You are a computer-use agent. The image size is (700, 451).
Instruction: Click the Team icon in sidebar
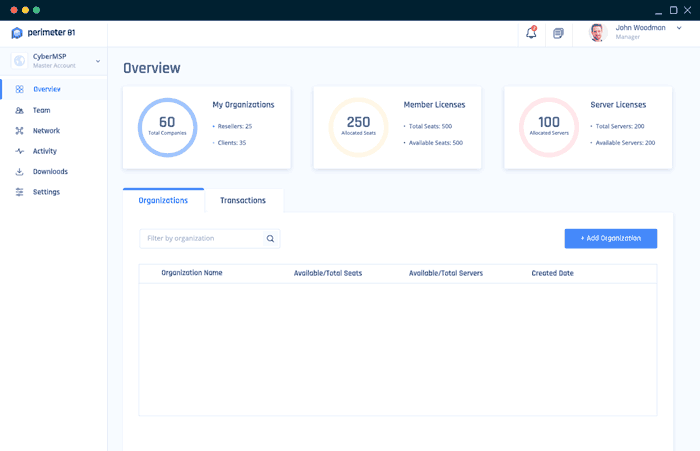coord(20,110)
